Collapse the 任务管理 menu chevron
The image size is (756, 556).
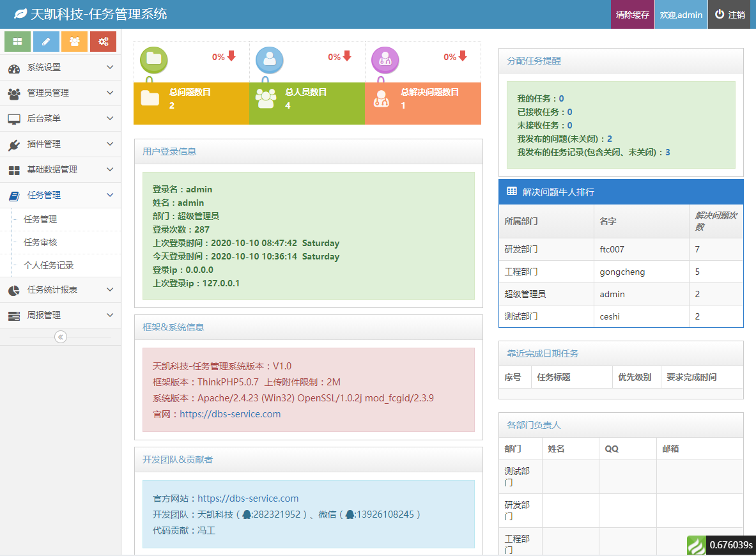coord(110,195)
